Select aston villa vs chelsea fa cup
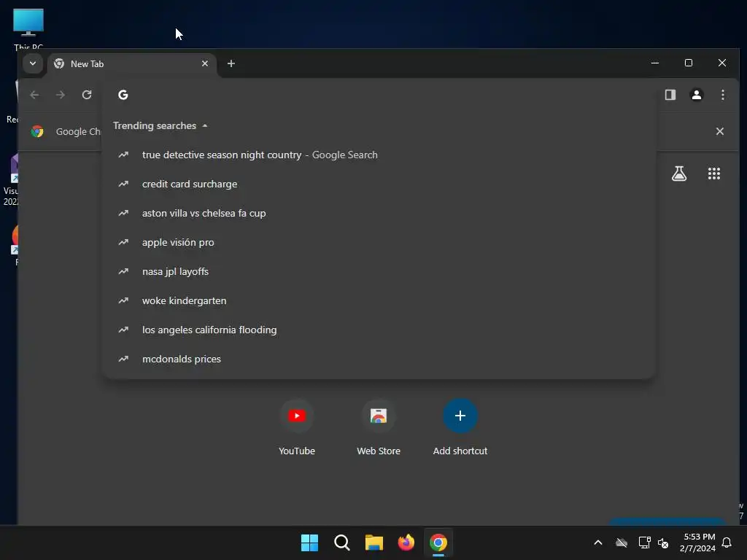This screenshot has height=560, width=747. 379,213
